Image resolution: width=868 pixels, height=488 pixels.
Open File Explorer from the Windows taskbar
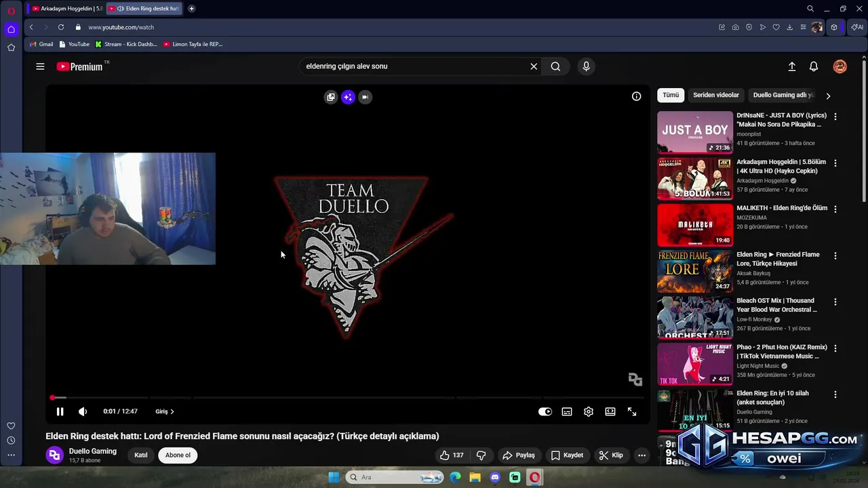[475, 477]
